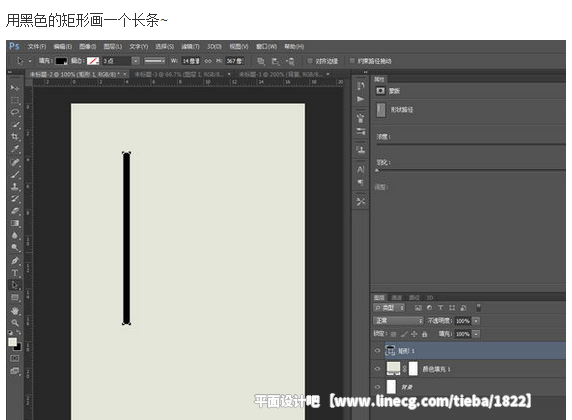Toggle visibility of 颜色填充 1 layer
This screenshot has height=420, width=572.
[377, 369]
